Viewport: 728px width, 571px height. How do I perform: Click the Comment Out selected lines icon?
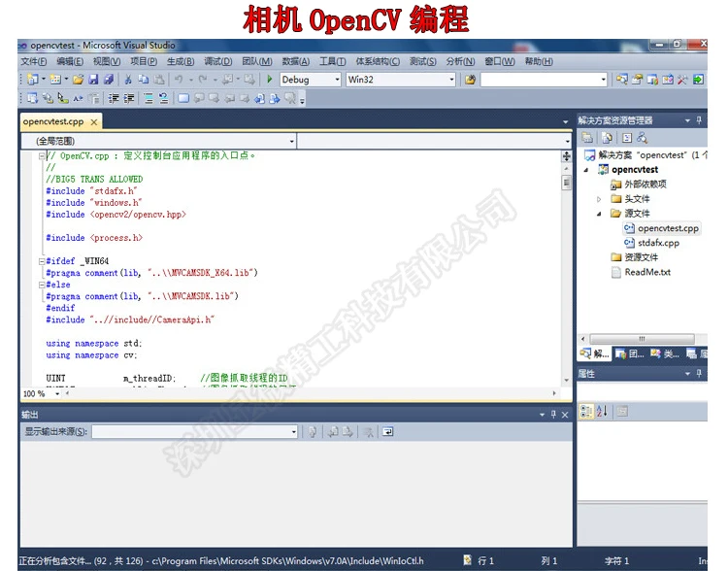(x=149, y=98)
